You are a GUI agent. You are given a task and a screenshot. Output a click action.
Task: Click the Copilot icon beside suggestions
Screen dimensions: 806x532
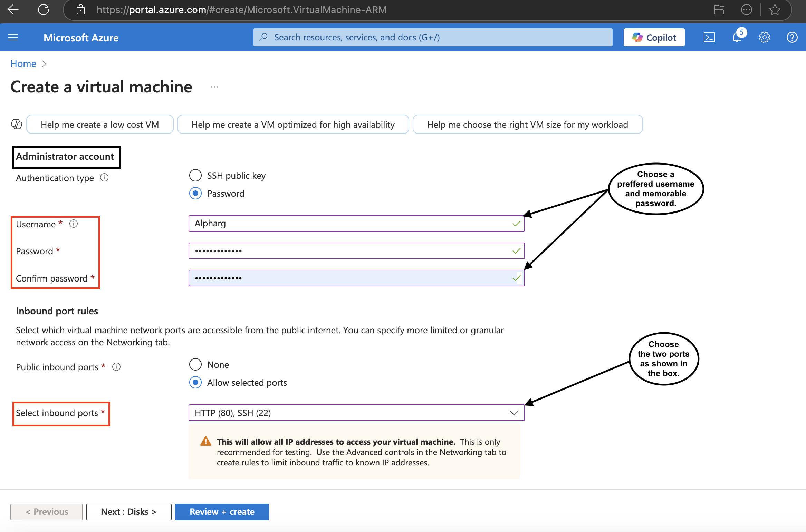(17, 124)
